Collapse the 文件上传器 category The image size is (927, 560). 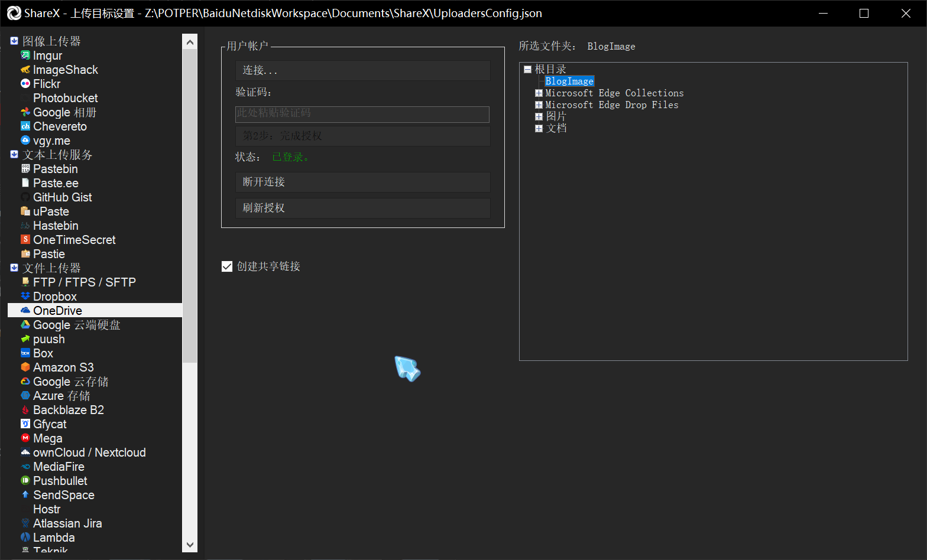point(14,268)
